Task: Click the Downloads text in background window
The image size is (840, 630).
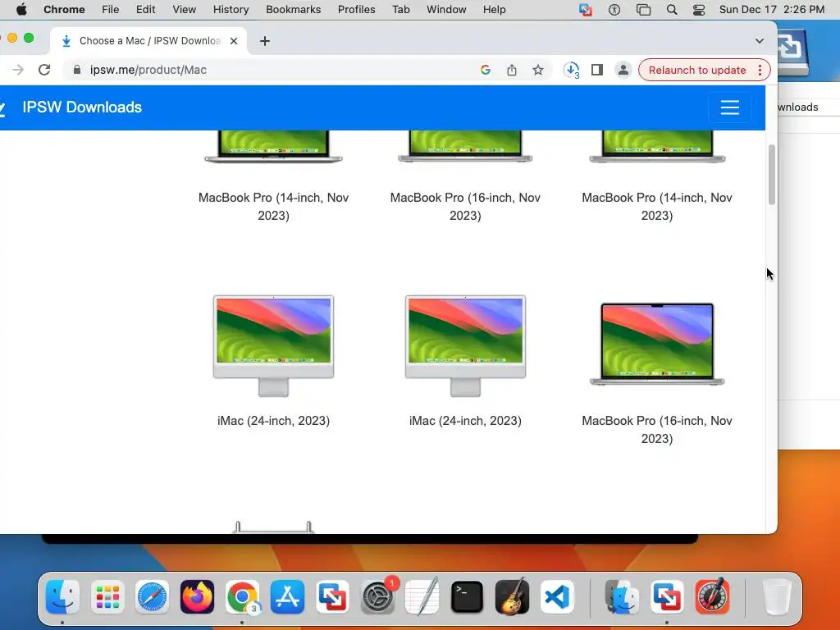Action: (x=798, y=107)
